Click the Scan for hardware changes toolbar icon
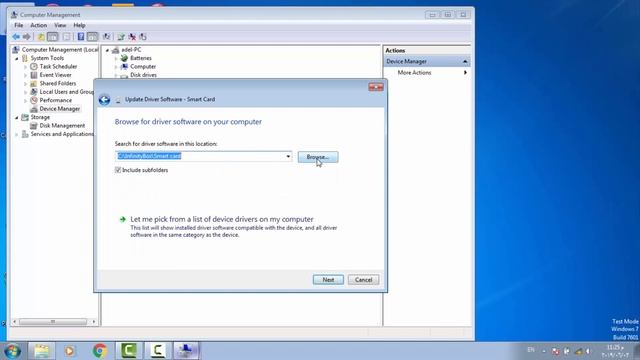The width and height of the screenshot is (640, 360). (x=107, y=37)
